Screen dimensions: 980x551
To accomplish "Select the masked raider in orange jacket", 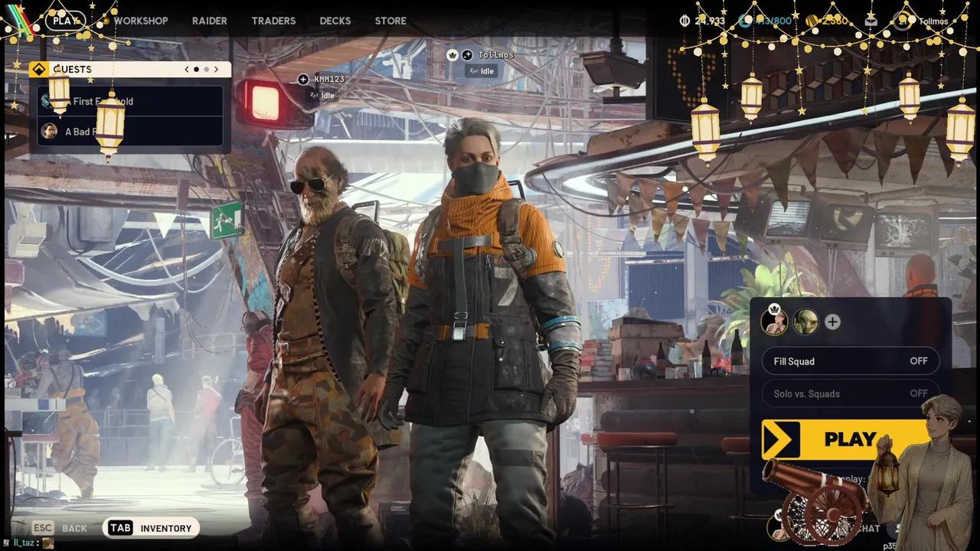I will click(486, 329).
